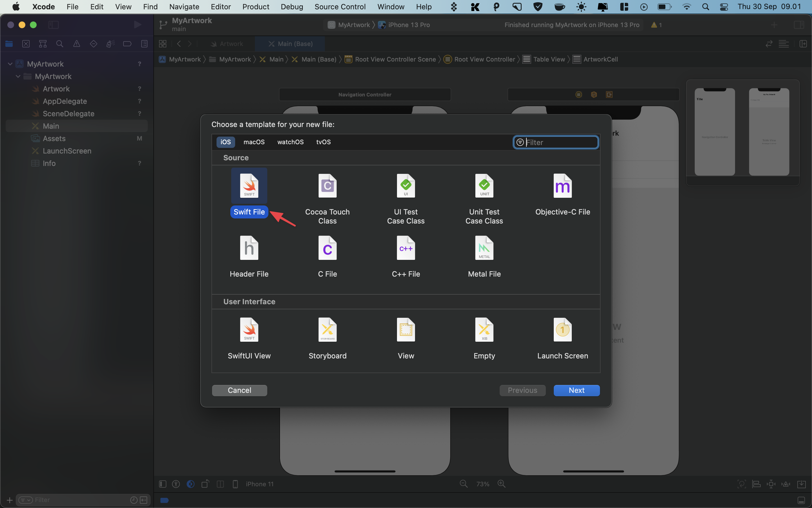Select the SwiftUI View template
This screenshot has height=508, width=812.
[249, 338]
